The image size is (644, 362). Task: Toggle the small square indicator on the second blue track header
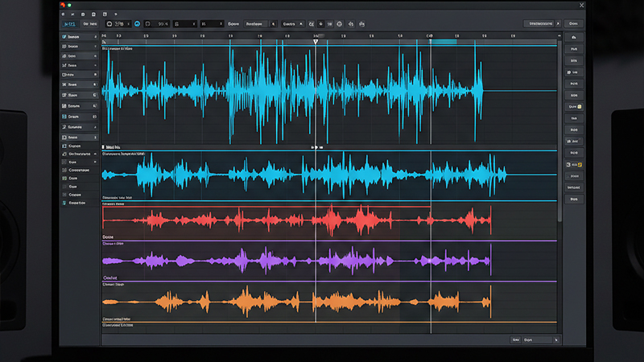(105, 148)
